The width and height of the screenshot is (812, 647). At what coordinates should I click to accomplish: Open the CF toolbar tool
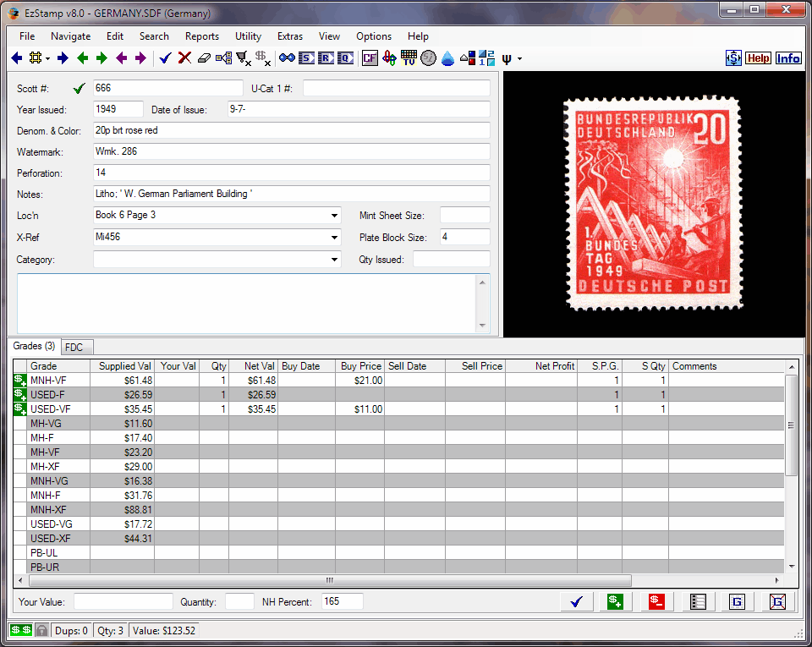370,58
